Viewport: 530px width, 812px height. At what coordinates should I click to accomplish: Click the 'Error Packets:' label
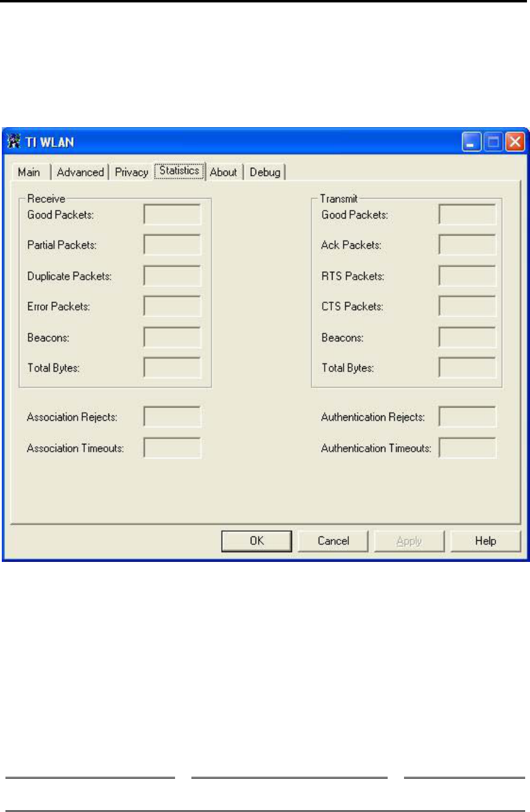coord(58,306)
